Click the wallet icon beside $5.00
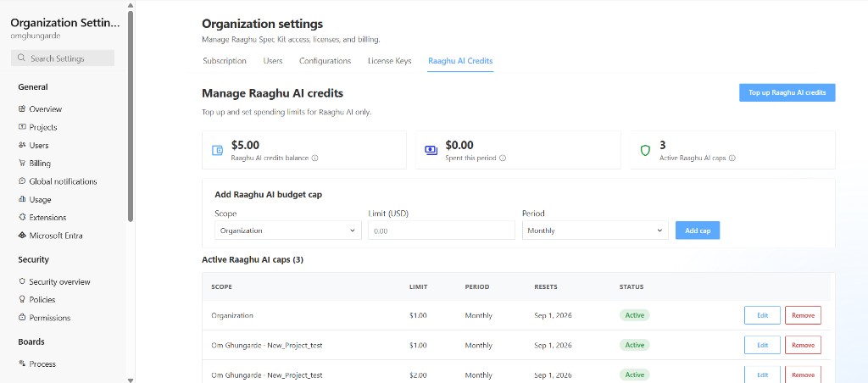This screenshot has height=383, width=868. point(218,151)
